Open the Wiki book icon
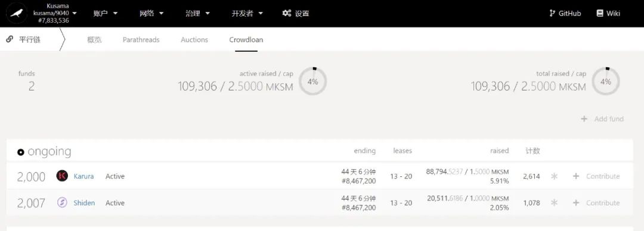This screenshot has height=231, width=644. pyautogui.click(x=600, y=13)
